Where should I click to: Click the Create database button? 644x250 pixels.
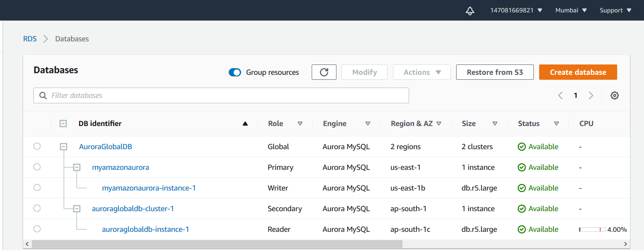578,72
